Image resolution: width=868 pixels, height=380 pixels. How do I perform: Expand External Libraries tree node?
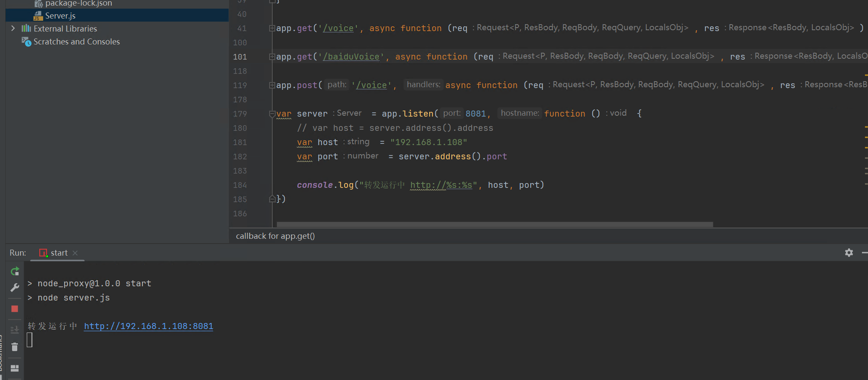[13, 28]
